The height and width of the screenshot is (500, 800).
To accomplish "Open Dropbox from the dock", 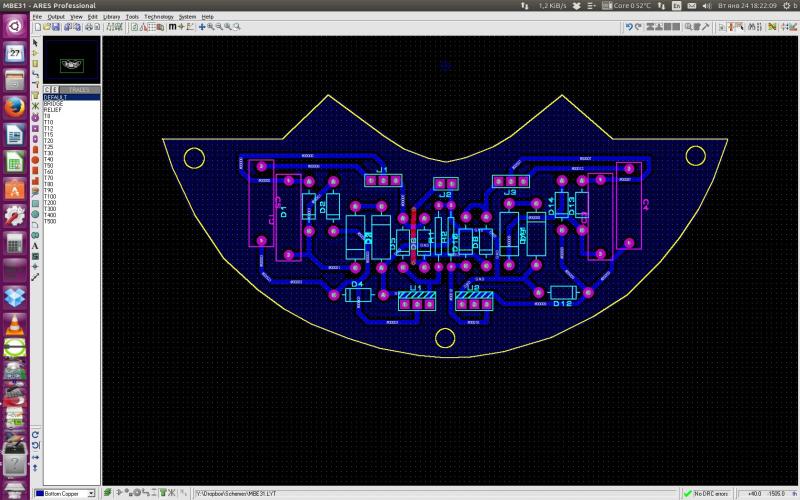I will [x=14, y=297].
